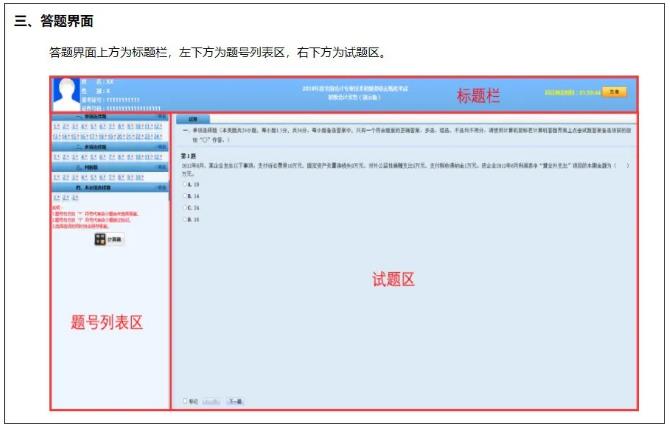Collapse the 不定项选择题 section in the list
The image size is (670, 428).
pos(163,187)
